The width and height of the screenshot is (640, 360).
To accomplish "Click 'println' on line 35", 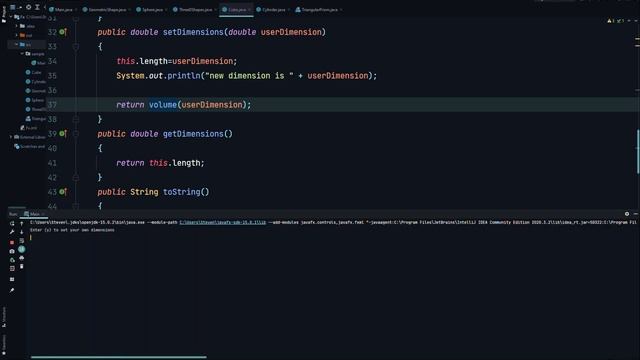I will click(184, 76).
